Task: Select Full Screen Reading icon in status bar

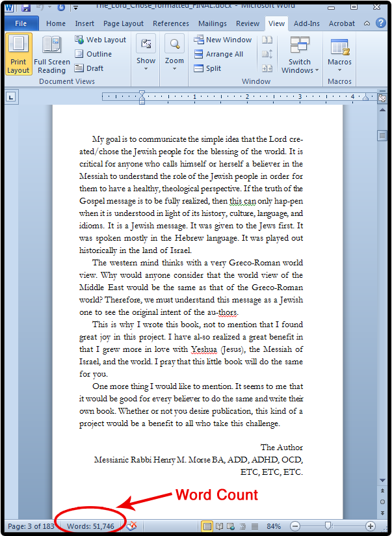Action: point(219,526)
